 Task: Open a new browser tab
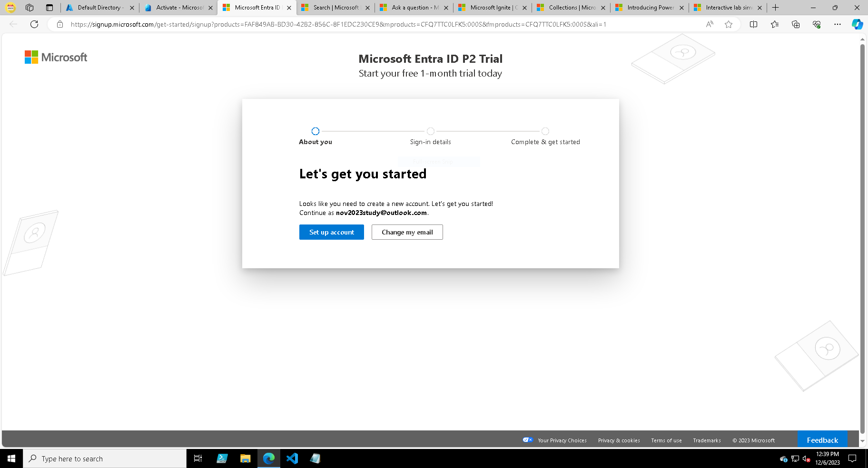(775, 8)
